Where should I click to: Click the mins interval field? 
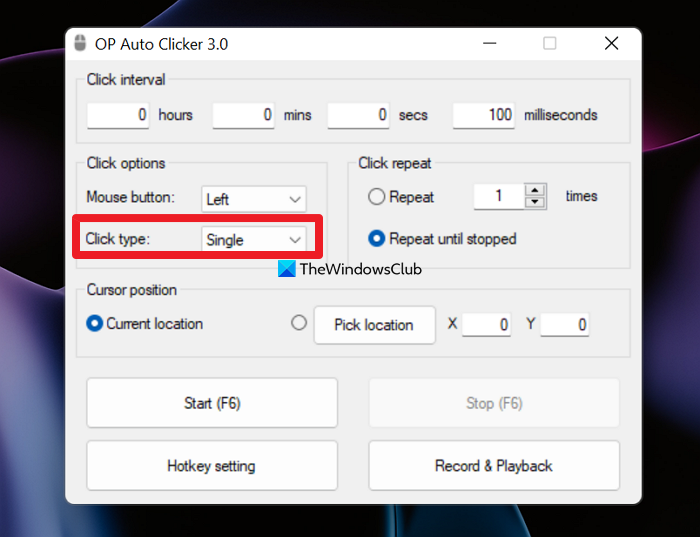243,115
